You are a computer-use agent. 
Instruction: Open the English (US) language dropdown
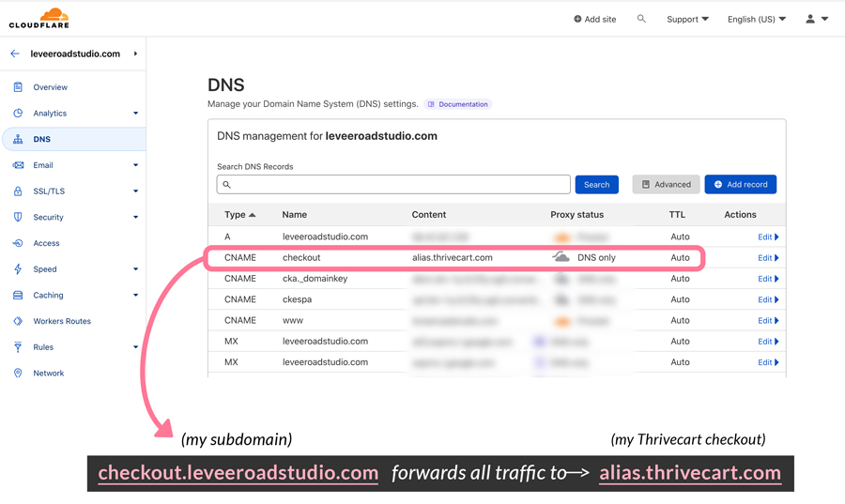(757, 19)
